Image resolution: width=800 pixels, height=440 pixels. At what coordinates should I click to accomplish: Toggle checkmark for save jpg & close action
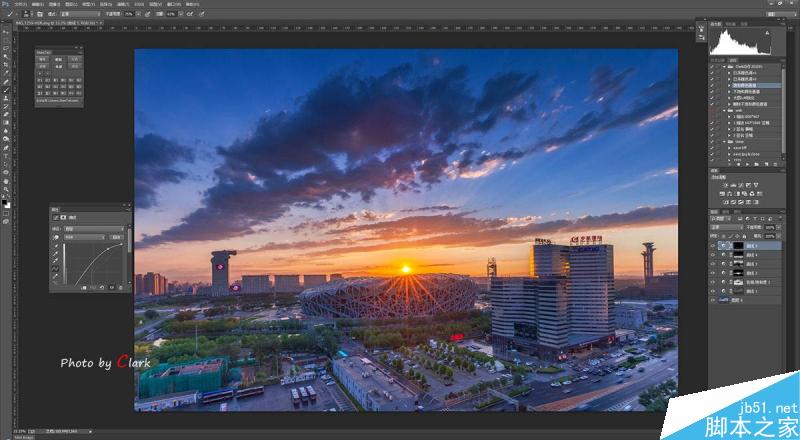pos(712,154)
